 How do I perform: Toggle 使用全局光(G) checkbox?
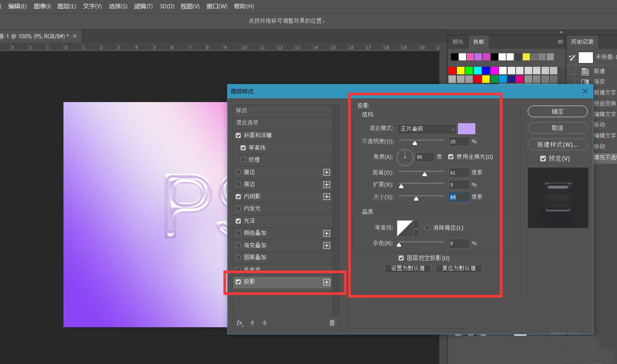[451, 157]
